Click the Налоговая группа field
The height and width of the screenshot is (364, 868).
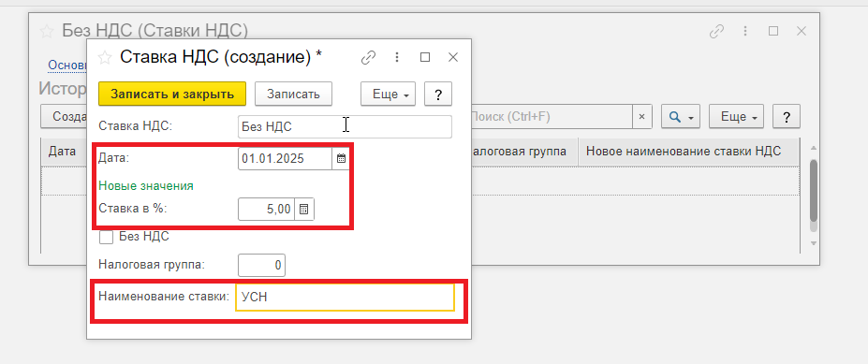[x=262, y=265]
